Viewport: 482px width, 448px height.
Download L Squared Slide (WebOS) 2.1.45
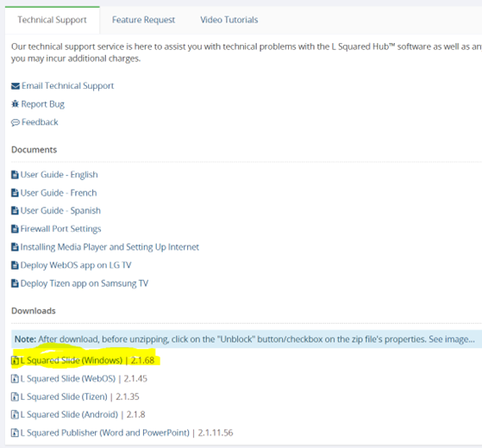[84, 378]
